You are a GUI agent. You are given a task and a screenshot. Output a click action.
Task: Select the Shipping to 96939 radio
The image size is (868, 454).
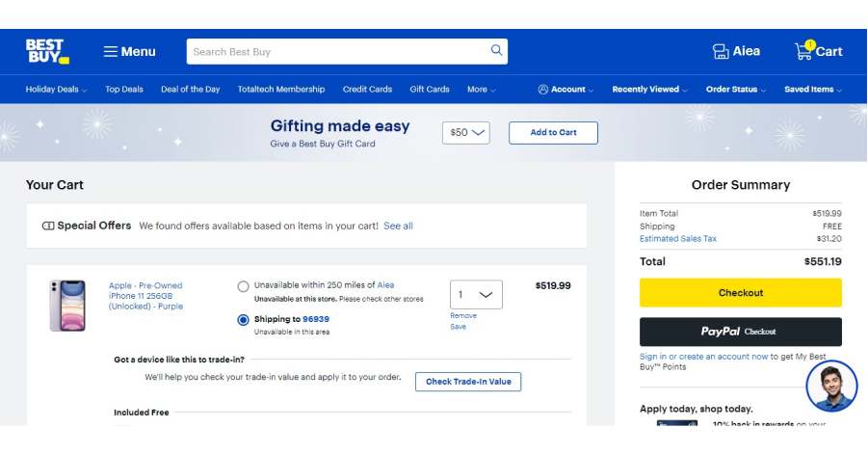pyautogui.click(x=243, y=320)
